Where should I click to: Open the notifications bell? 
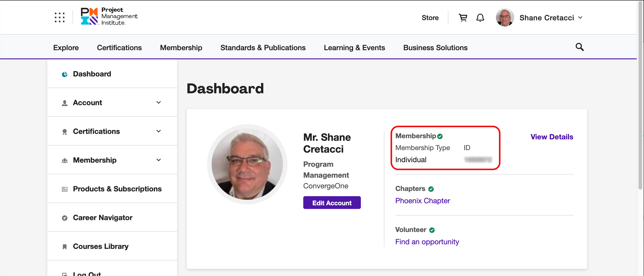[480, 18]
